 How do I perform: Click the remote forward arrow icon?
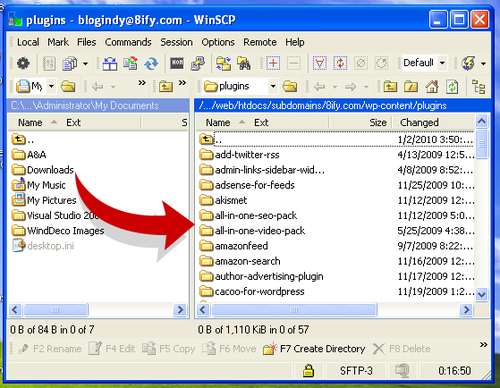coord(350,87)
